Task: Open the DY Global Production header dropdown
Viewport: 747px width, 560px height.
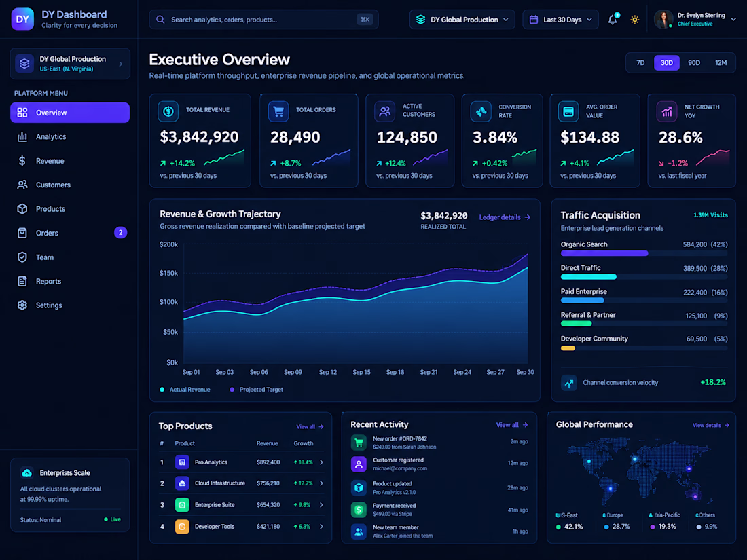Action: (462, 20)
